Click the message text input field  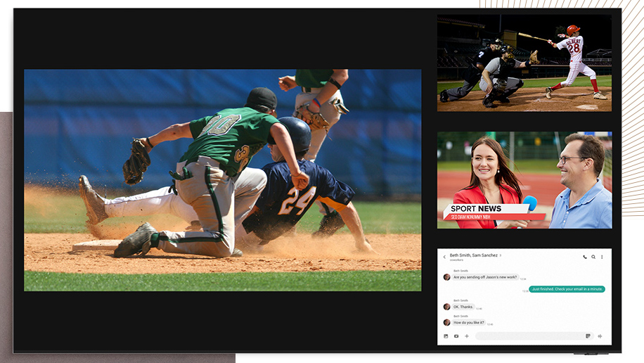(x=529, y=336)
